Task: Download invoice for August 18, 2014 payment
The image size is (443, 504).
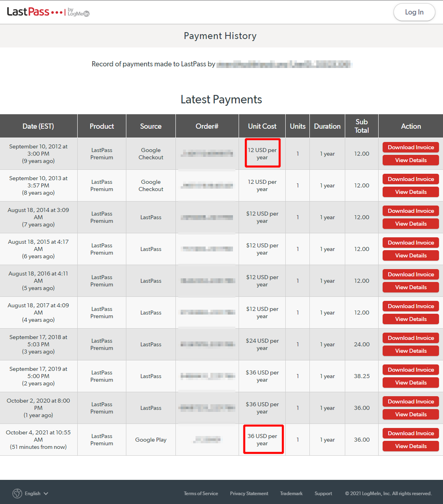Action: 411,211
